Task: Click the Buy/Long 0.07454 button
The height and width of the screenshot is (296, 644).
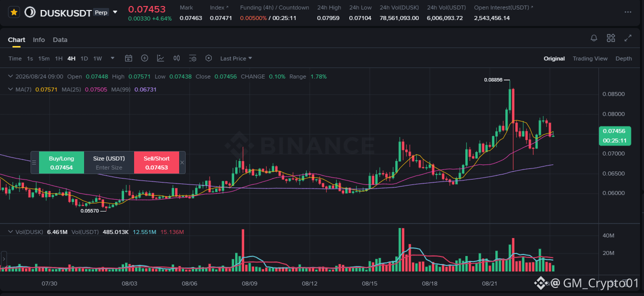Action: point(61,162)
